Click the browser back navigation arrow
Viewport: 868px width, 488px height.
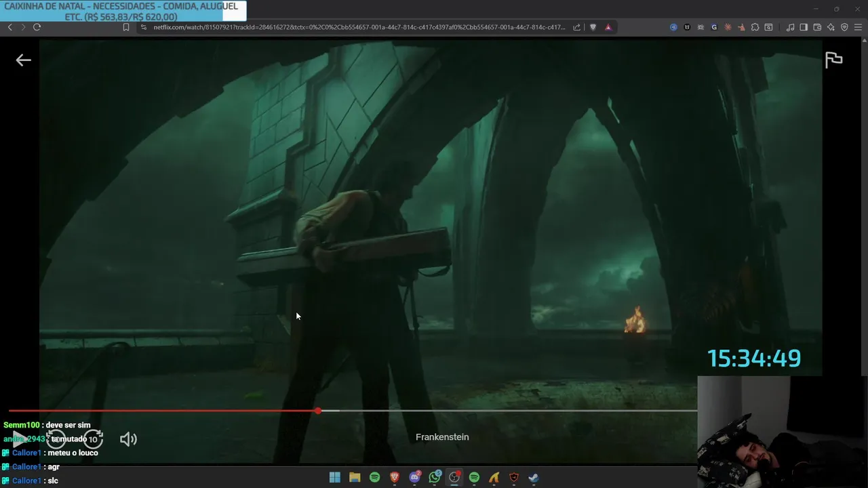[x=9, y=27]
